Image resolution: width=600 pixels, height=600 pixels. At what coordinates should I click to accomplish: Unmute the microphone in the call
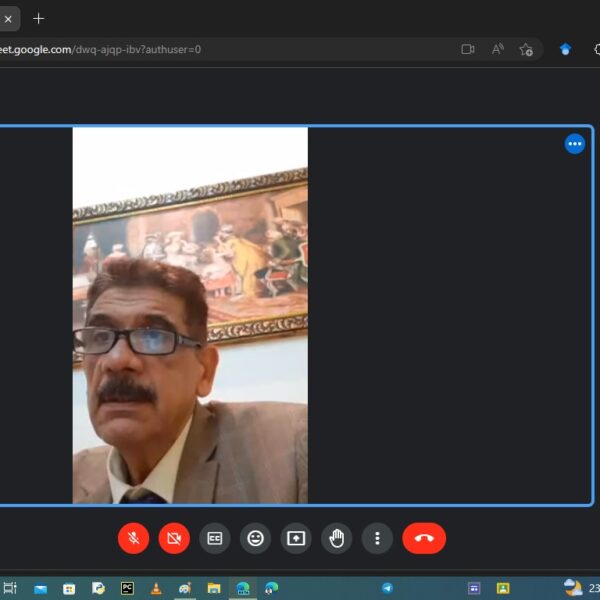(x=133, y=538)
